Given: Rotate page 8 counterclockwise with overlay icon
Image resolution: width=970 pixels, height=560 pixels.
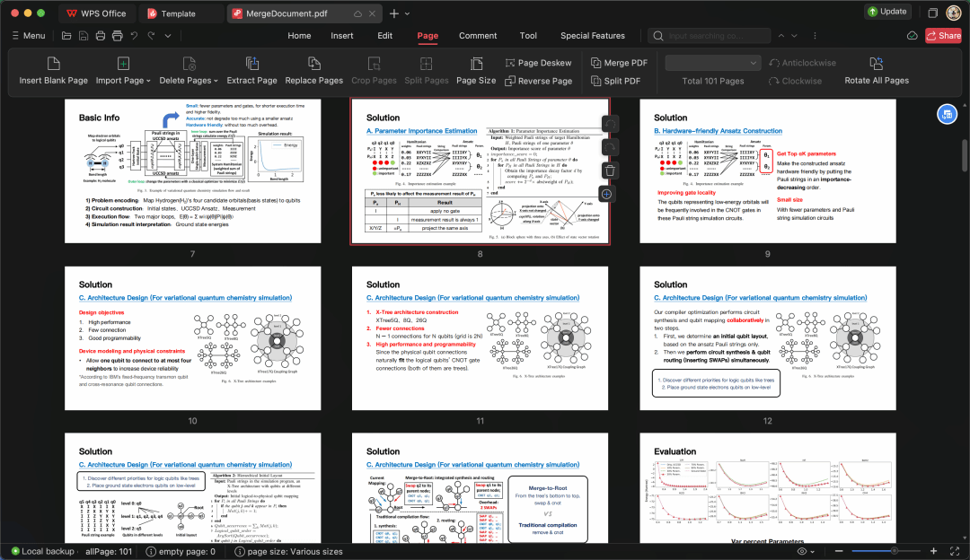Looking at the screenshot, I should (x=609, y=124).
